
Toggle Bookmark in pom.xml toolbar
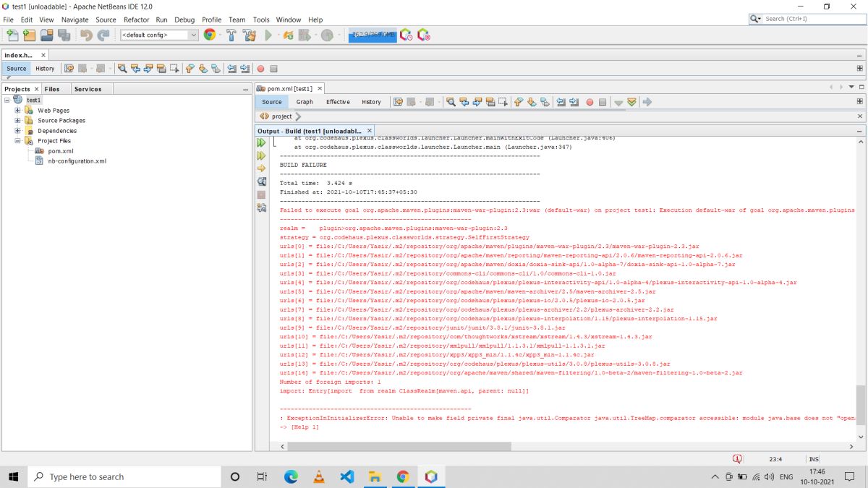click(545, 102)
